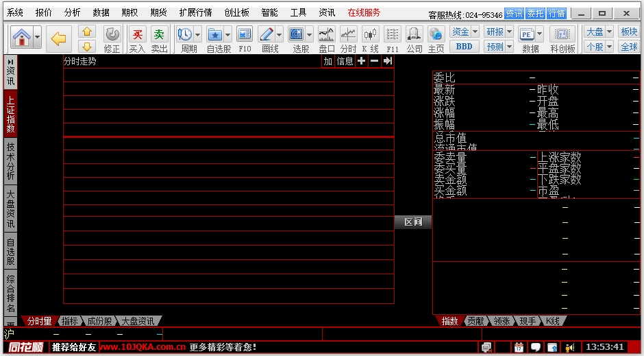Click the network connection status icon
This screenshot has height=356, width=644.
pyautogui.click(x=487, y=347)
